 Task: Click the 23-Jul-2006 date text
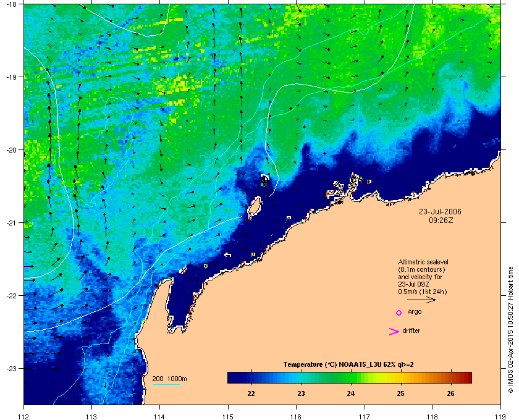click(x=440, y=211)
